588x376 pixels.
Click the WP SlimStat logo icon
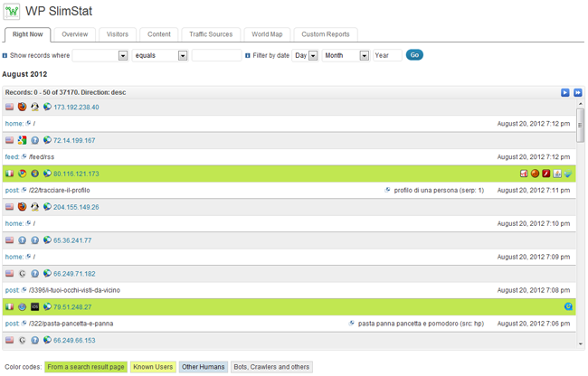12,11
